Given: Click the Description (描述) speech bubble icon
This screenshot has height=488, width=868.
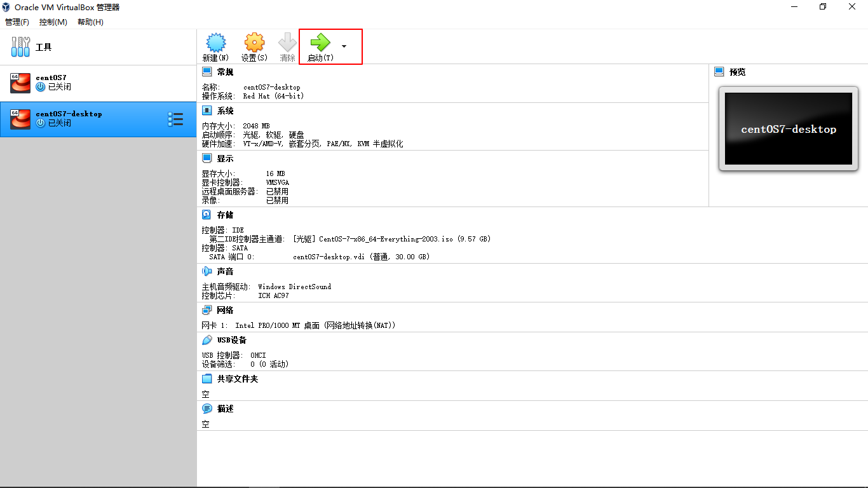Looking at the screenshot, I should point(207,409).
